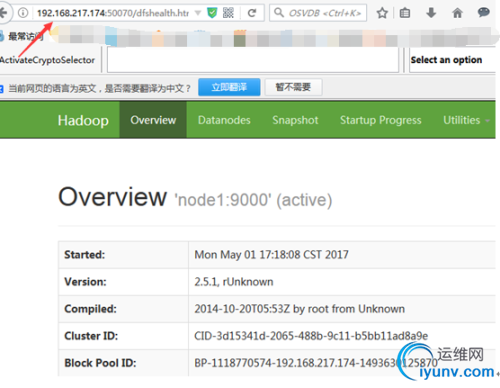Open the most visited bookmarks item

(22, 36)
